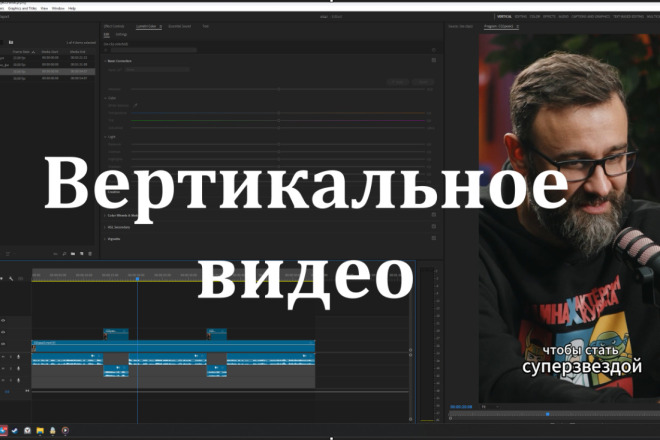Click the Program monitor timecode
Screen dimensions: 660x440
tap(461, 407)
